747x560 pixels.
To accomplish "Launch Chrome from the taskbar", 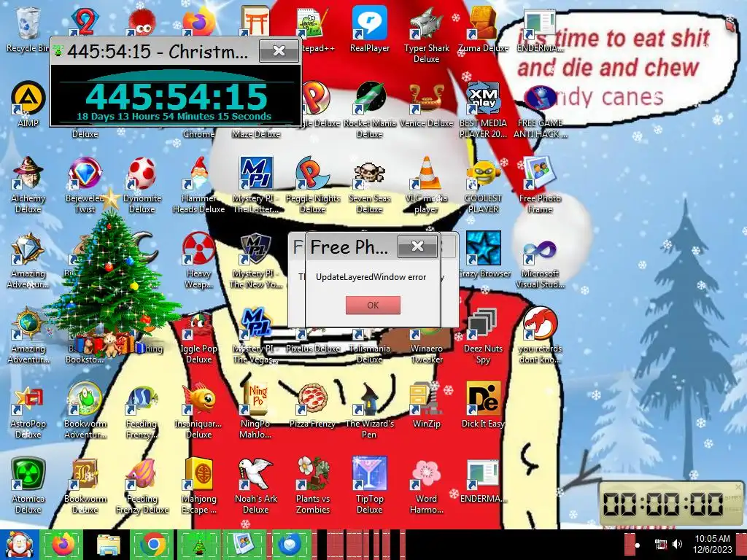I will point(152,544).
